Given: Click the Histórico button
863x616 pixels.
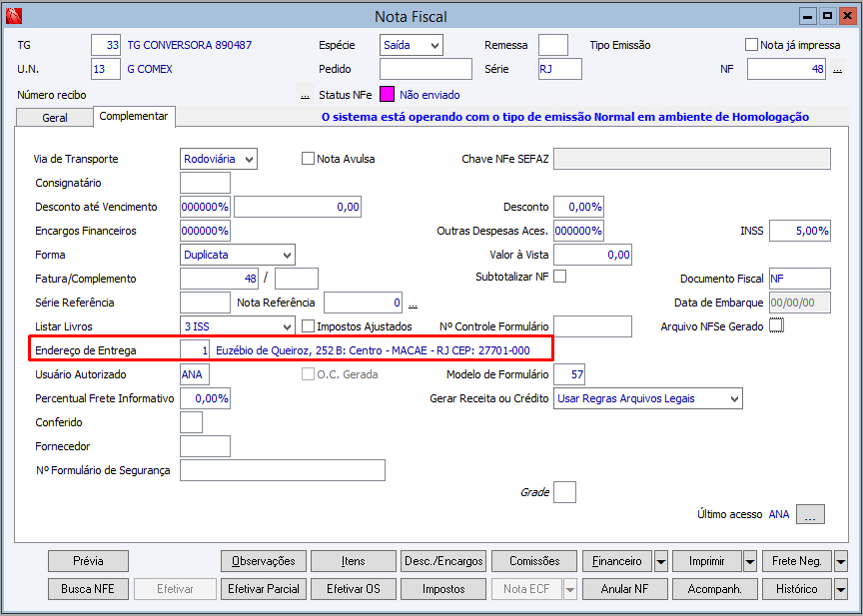Looking at the screenshot, I should pos(797,589).
